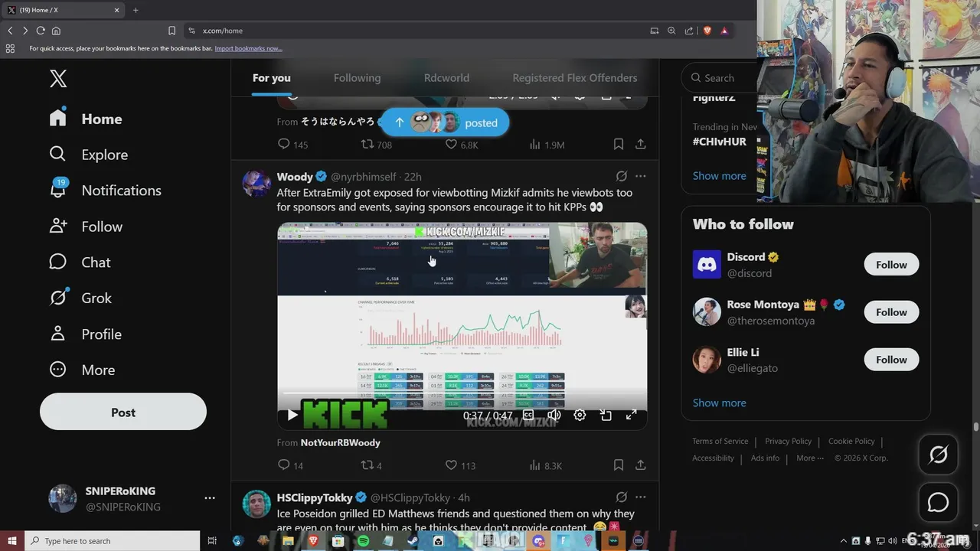Click the X logo at top left
980x551 pixels.
[x=58, y=78]
